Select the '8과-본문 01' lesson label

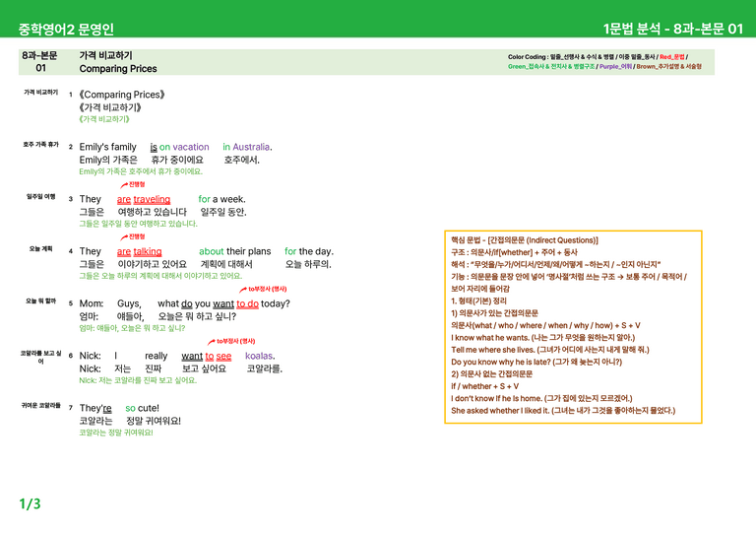coord(40,62)
